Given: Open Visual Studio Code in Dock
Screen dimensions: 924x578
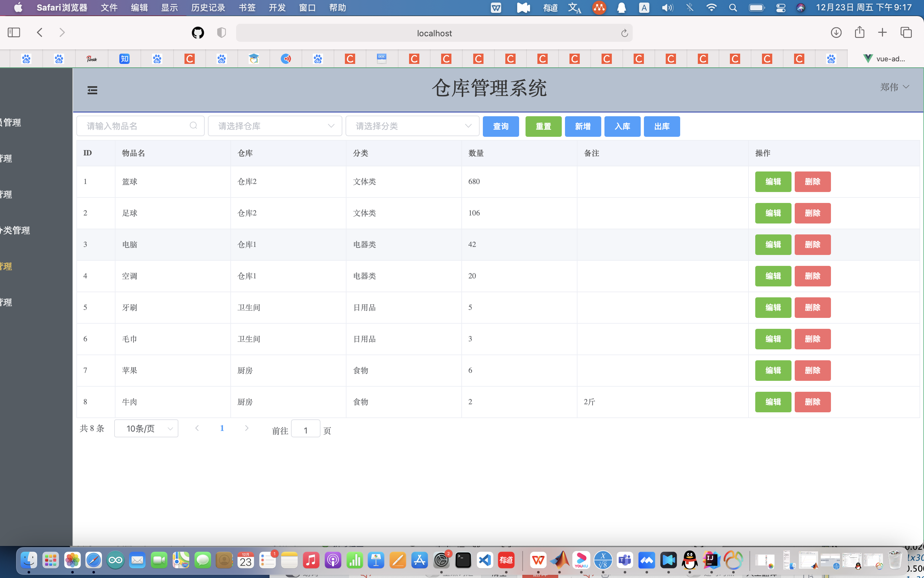Looking at the screenshot, I should tap(485, 561).
